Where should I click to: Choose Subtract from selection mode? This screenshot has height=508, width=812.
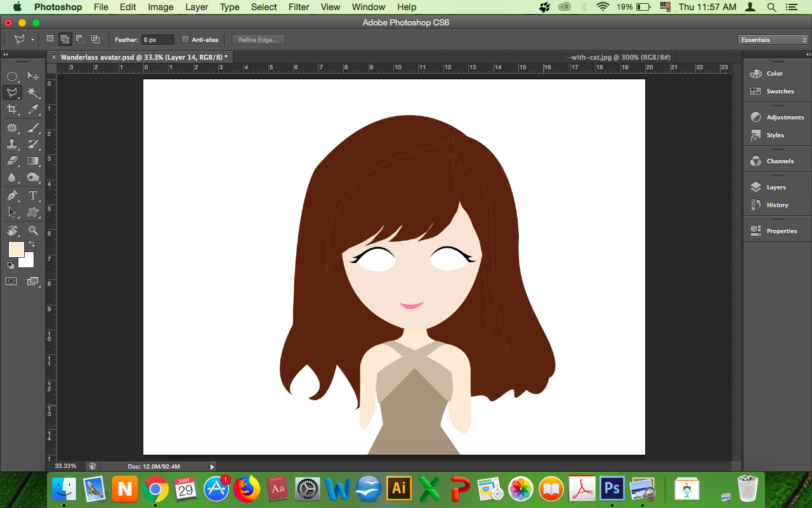(x=80, y=39)
